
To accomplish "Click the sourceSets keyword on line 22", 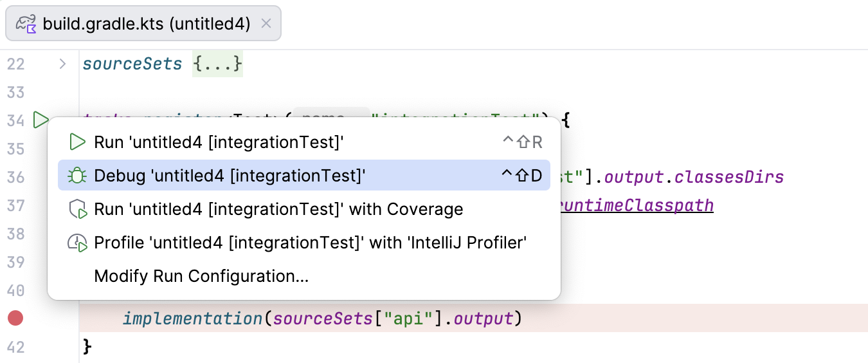I will (132, 64).
